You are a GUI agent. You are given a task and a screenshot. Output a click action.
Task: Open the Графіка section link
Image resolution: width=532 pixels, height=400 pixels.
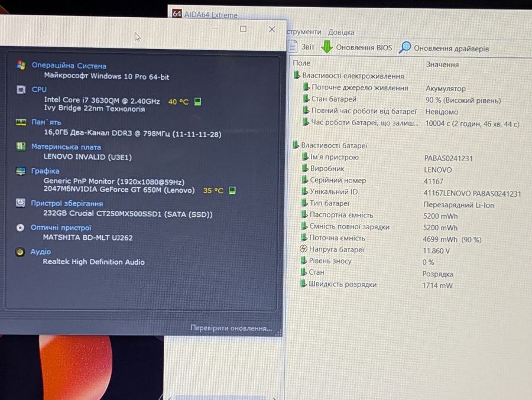pyautogui.click(x=45, y=171)
